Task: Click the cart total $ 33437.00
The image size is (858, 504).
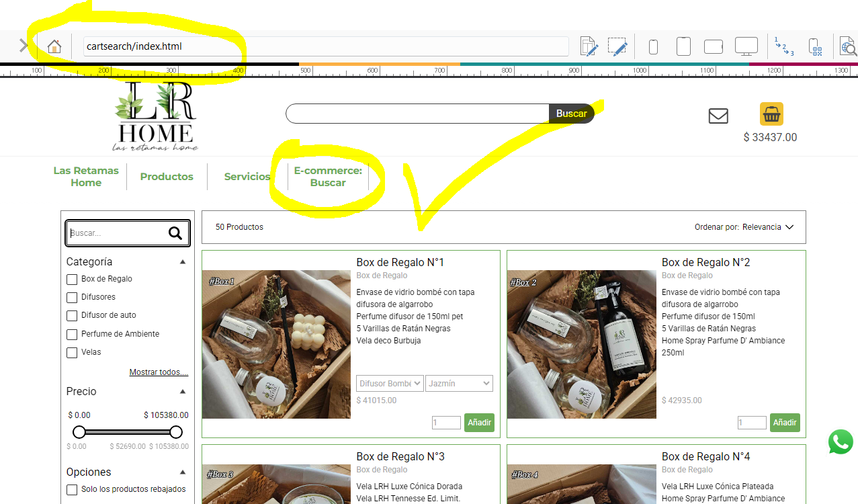Action: pyautogui.click(x=770, y=137)
